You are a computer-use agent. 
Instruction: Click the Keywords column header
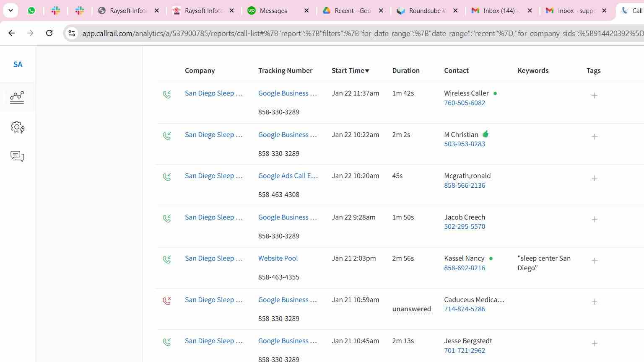533,70
